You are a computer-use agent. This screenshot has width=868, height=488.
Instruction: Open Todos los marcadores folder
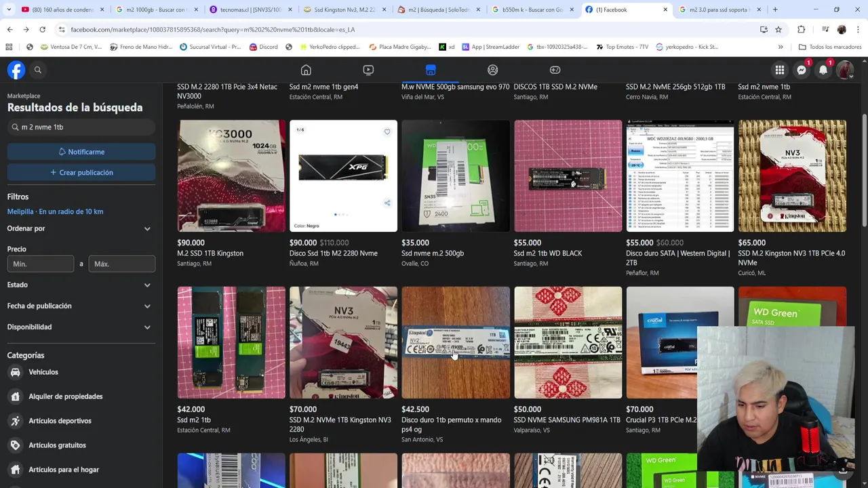pyautogui.click(x=829, y=47)
